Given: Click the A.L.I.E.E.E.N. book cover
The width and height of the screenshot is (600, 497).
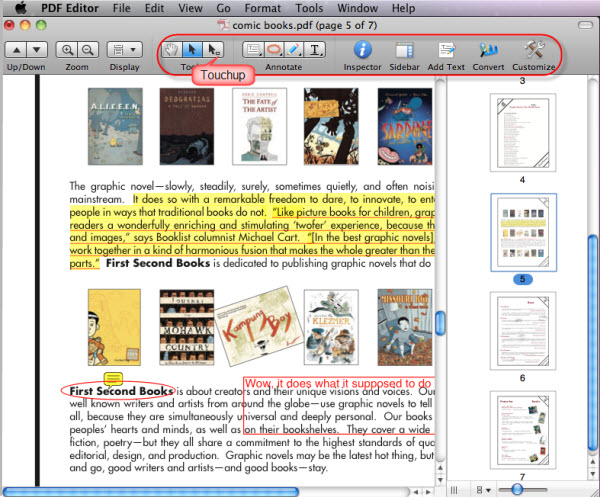Looking at the screenshot, I should tap(115, 127).
